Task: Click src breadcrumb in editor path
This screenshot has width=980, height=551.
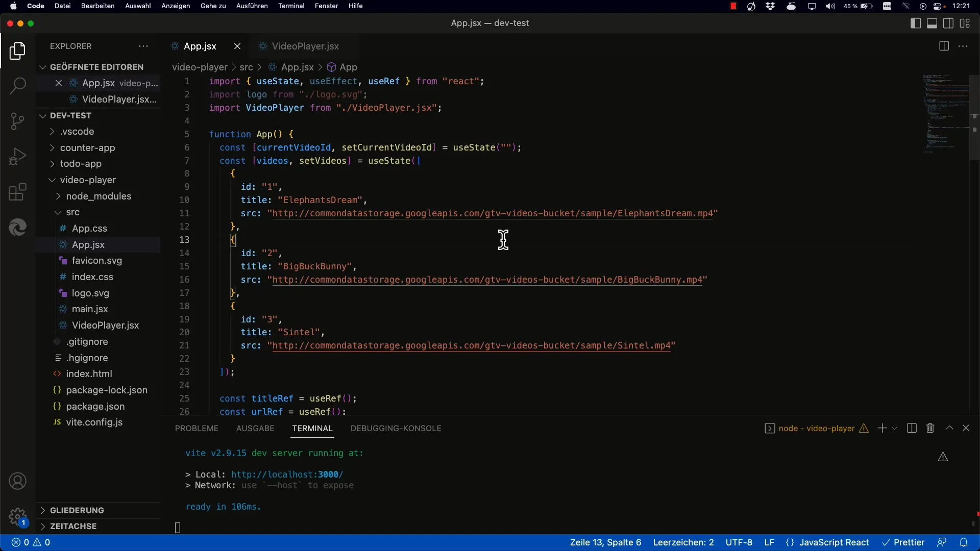Action: click(x=246, y=67)
